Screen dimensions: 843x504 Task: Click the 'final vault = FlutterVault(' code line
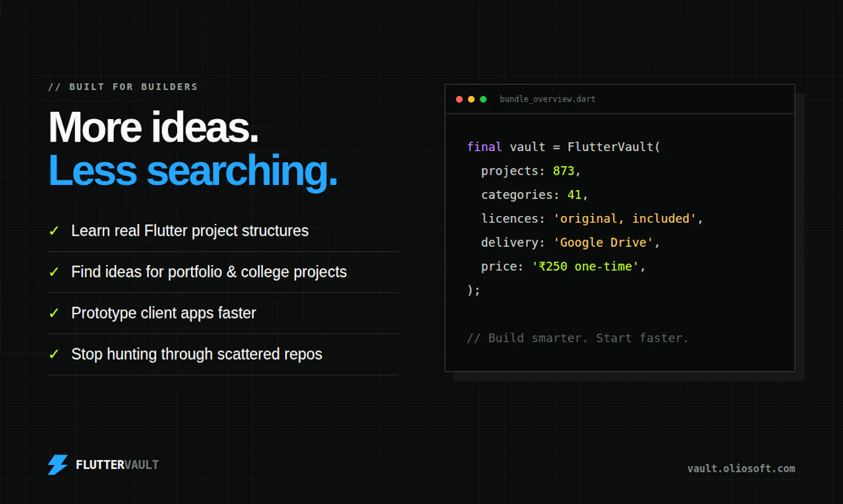tap(564, 147)
